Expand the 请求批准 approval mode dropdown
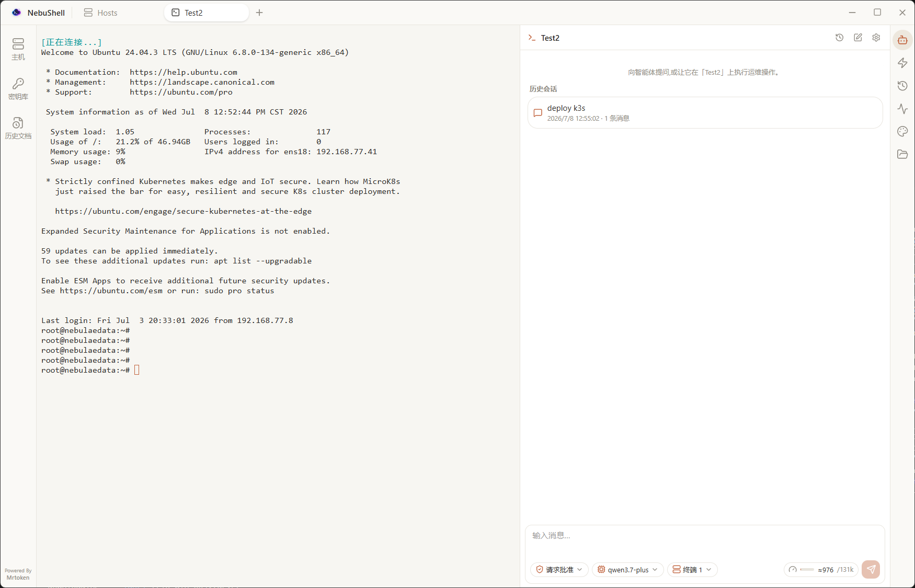 [x=559, y=570]
